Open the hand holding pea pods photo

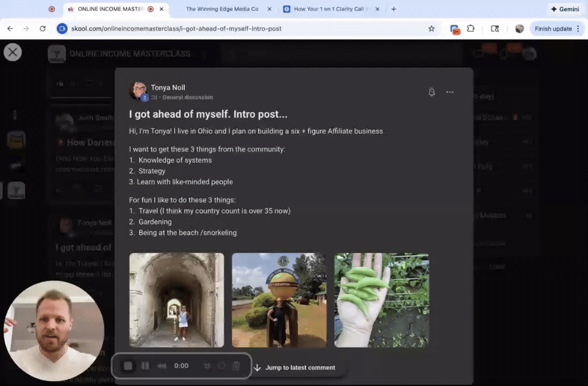[381, 300]
